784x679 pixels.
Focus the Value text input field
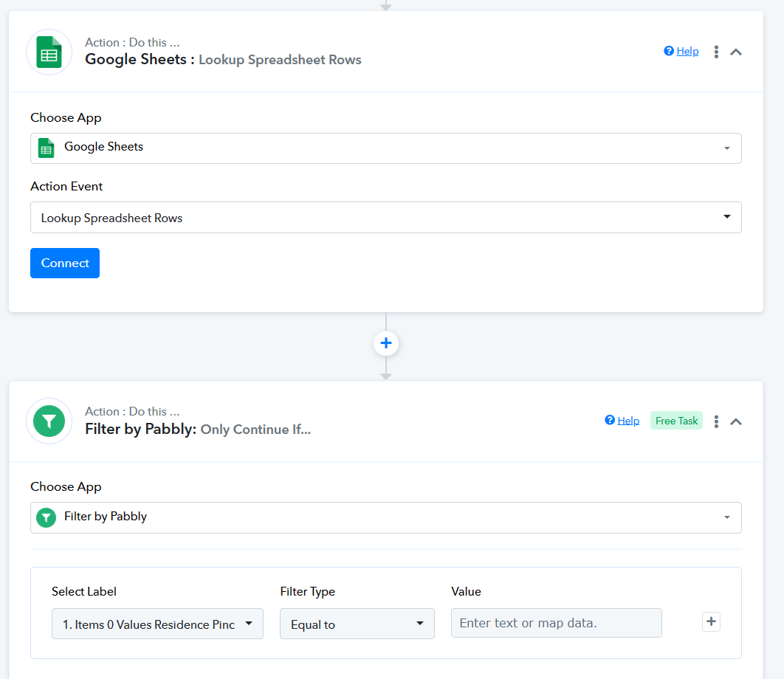[x=556, y=623]
